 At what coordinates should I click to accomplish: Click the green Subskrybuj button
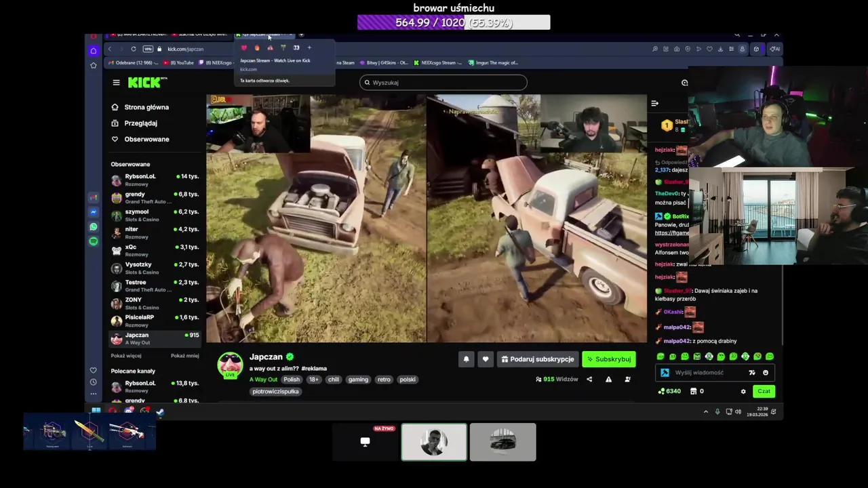[609, 359]
